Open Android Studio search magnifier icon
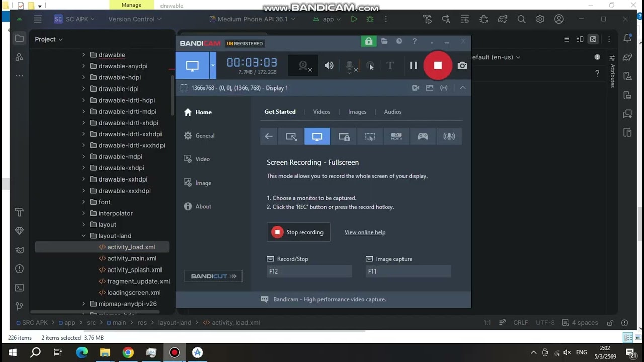The width and height of the screenshot is (644, 362). click(521, 19)
